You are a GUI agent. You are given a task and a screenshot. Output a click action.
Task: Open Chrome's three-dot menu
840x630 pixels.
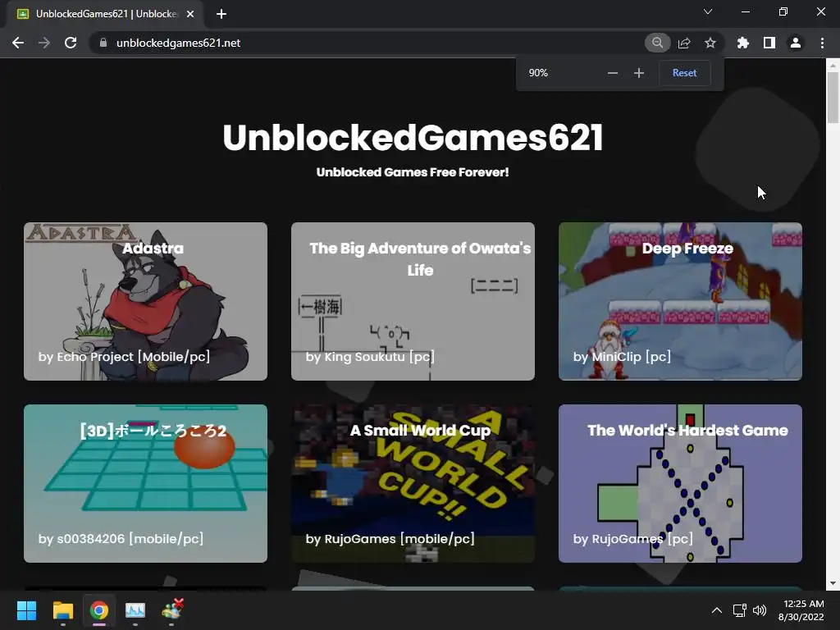(822, 43)
